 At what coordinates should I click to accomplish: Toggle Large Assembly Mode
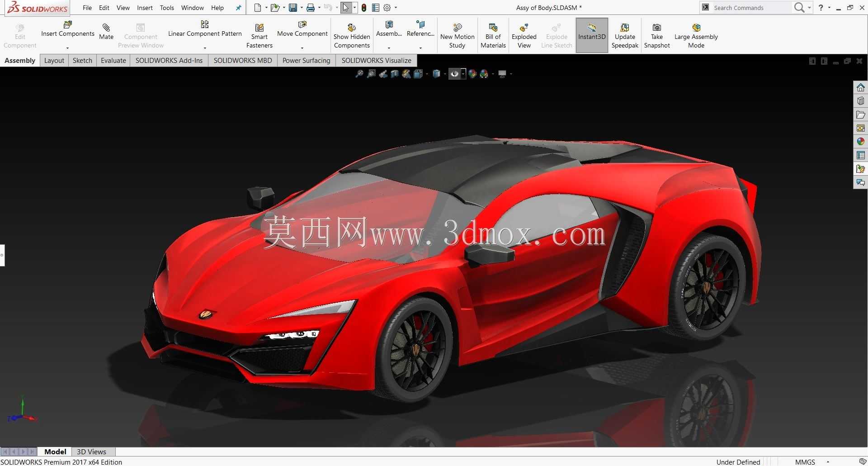[x=696, y=36]
